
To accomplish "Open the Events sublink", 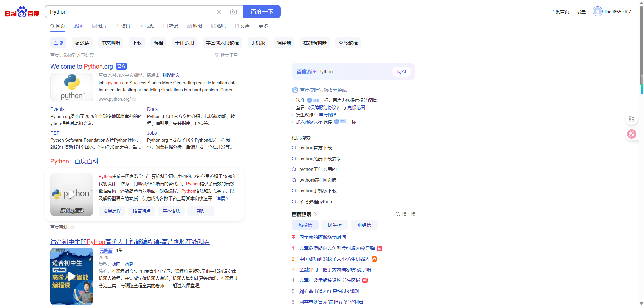I will (x=57, y=109).
